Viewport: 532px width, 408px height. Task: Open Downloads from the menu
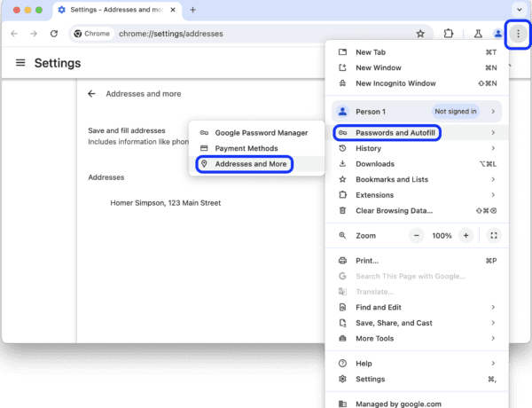tap(417, 164)
